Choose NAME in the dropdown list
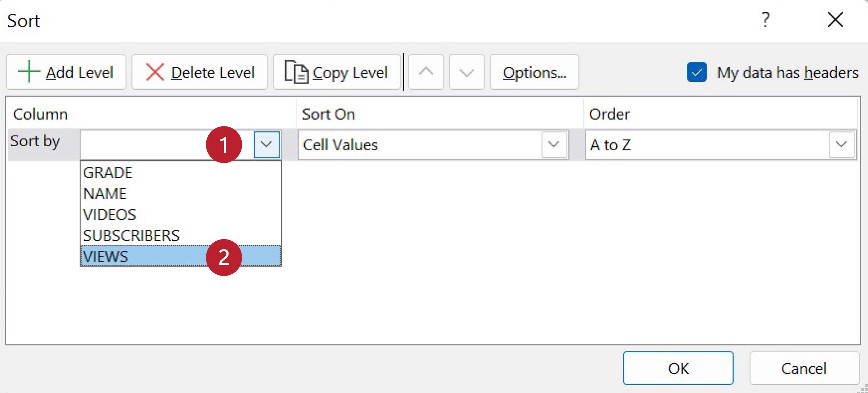Image resolution: width=868 pixels, height=393 pixels. 105,194
